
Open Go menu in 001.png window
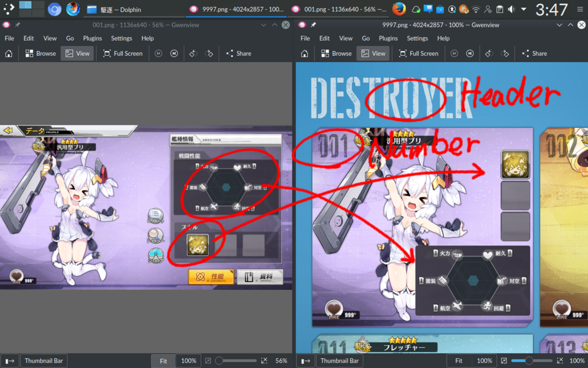[x=70, y=39]
